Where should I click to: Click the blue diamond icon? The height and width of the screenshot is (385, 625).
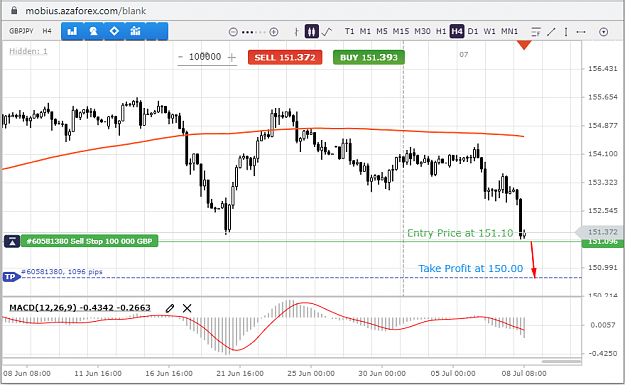(114, 31)
